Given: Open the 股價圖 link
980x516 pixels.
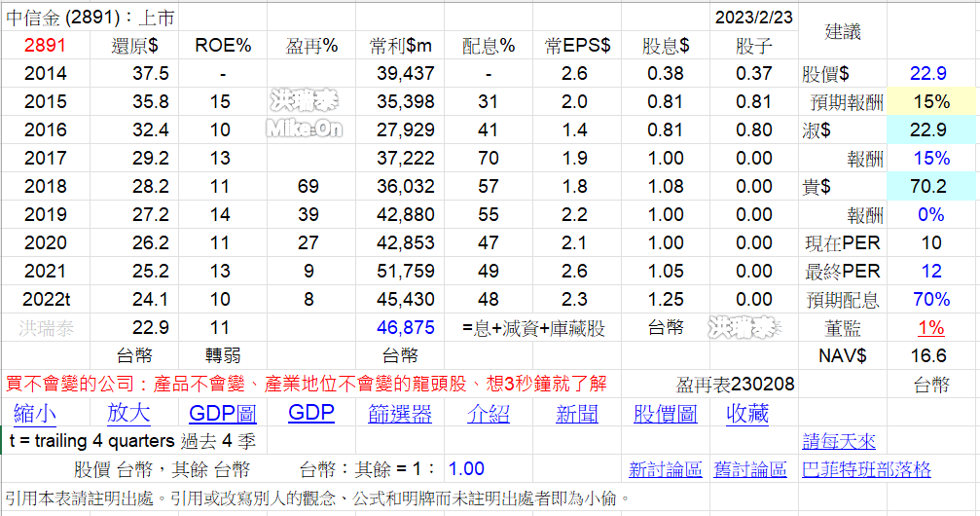Looking at the screenshot, I should click(665, 414).
